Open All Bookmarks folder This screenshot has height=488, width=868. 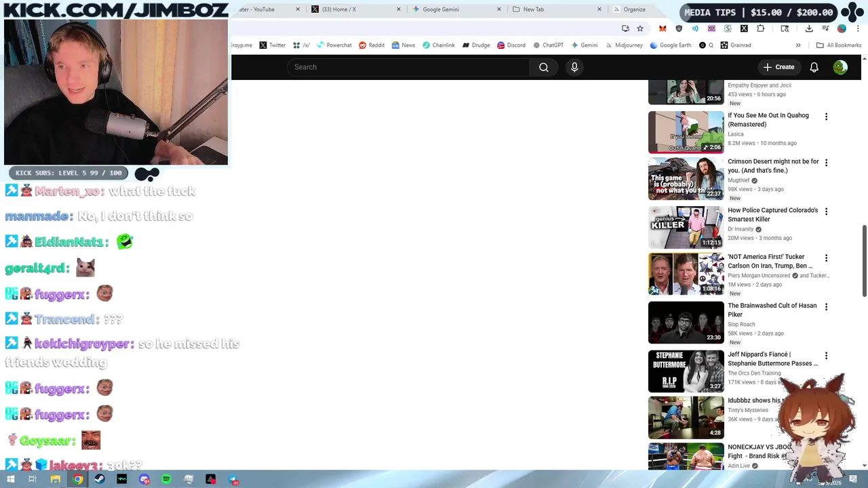pyautogui.click(x=839, y=45)
